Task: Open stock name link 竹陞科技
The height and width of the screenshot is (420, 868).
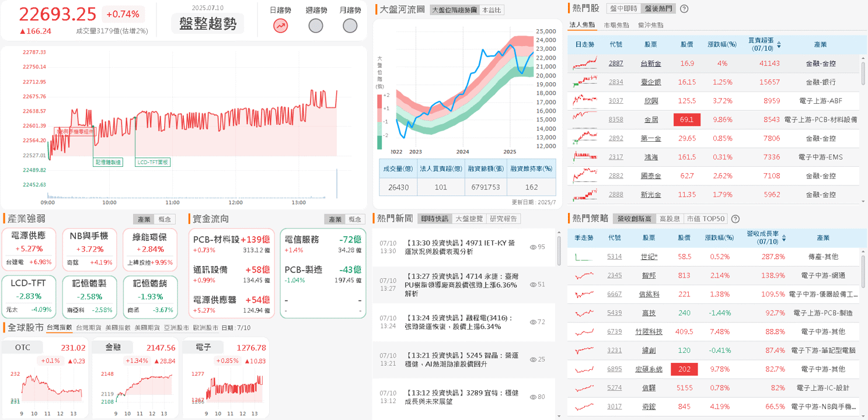Action: click(649, 332)
